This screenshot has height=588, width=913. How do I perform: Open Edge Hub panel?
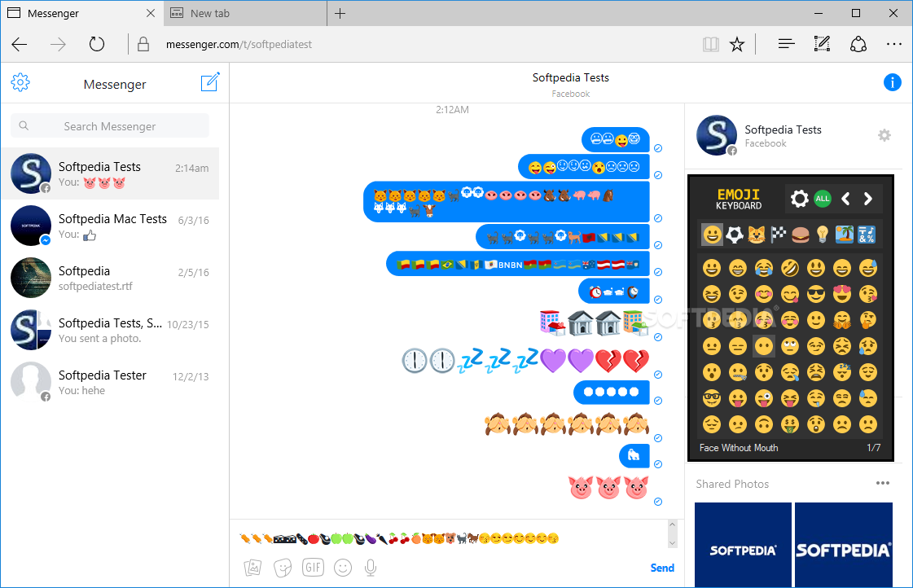(786, 44)
